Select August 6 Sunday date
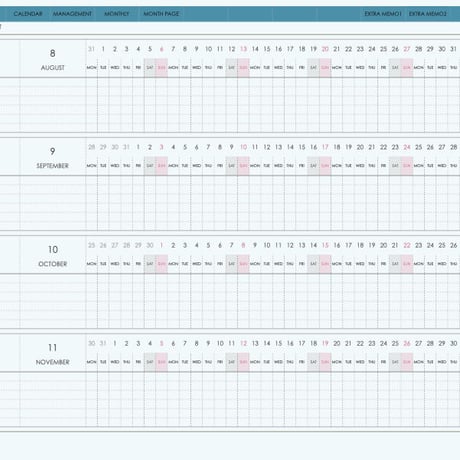 pyautogui.click(x=162, y=49)
